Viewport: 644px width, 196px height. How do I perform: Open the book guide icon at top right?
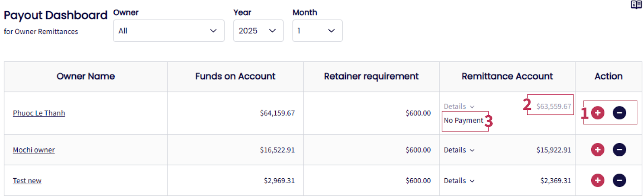(636, 5)
